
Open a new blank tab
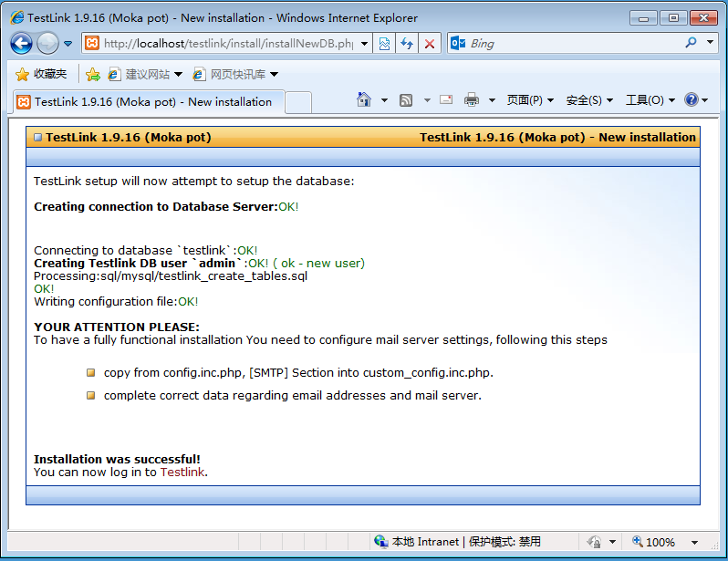[298, 103]
